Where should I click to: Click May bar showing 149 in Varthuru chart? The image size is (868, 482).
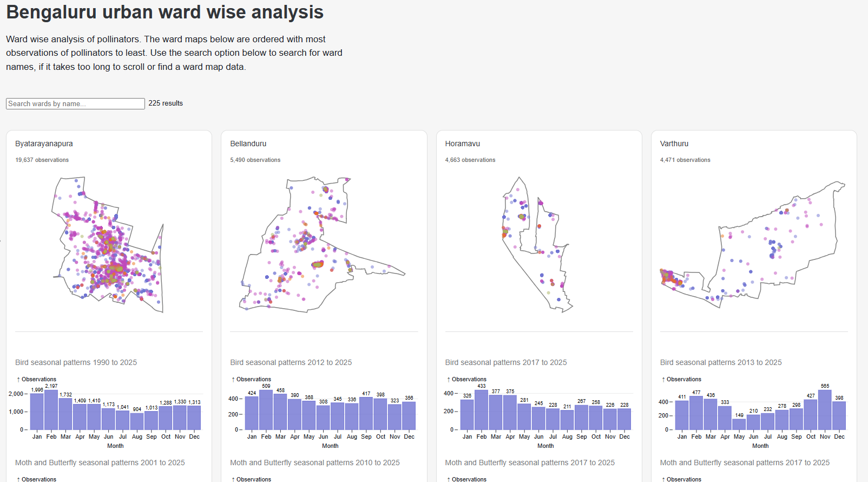739,424
